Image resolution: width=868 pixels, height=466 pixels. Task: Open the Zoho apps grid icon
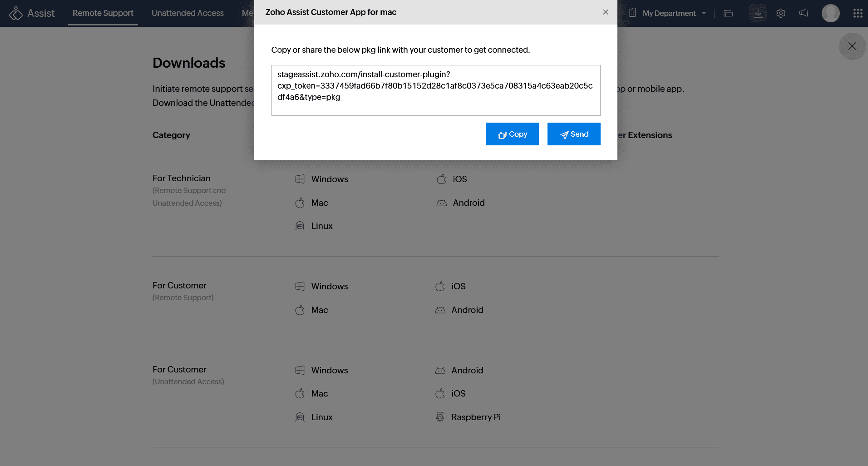(858, 13)
